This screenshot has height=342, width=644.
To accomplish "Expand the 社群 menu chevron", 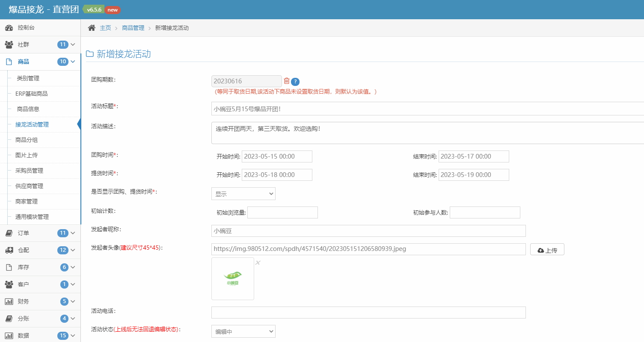I will [x=73, y=44].
